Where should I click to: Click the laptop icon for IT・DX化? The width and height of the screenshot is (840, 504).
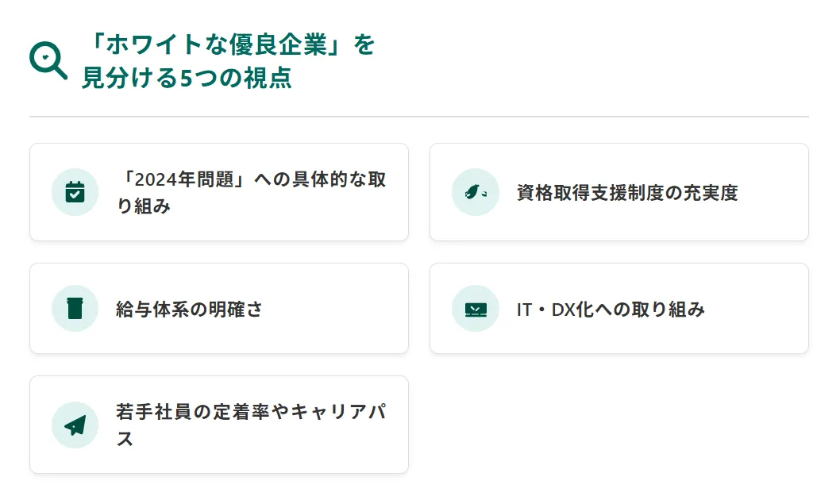click(475, 310)
